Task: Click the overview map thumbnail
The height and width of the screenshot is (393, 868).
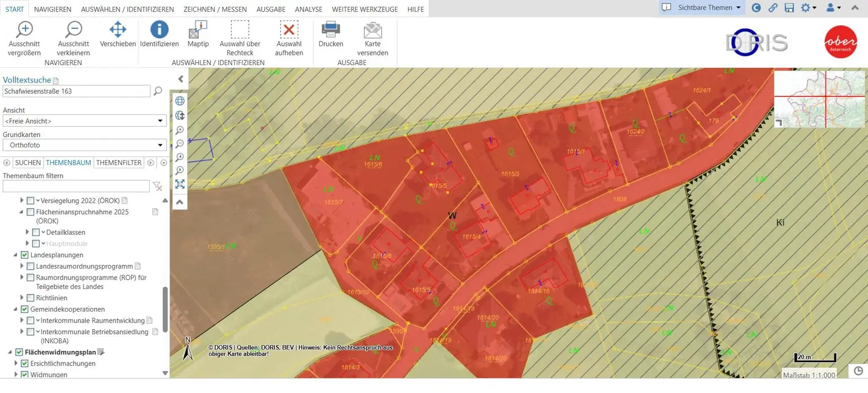Action: (819, 99)
